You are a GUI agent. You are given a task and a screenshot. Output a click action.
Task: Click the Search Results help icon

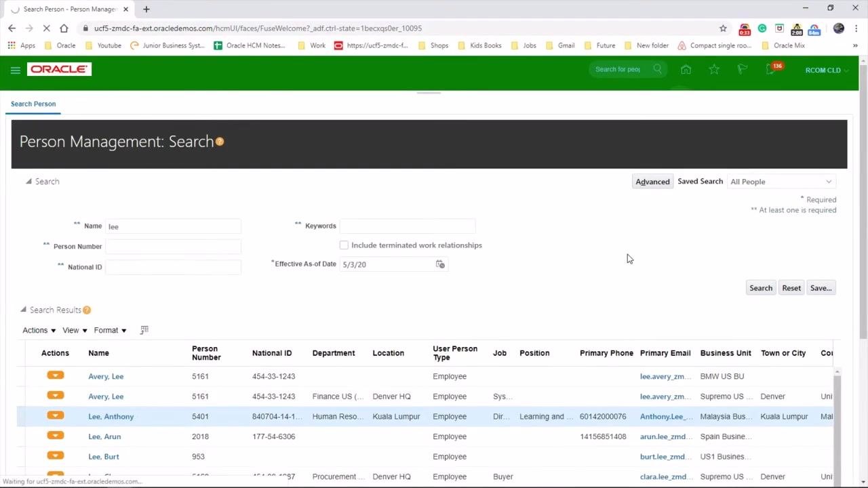[x=87, y=310]
